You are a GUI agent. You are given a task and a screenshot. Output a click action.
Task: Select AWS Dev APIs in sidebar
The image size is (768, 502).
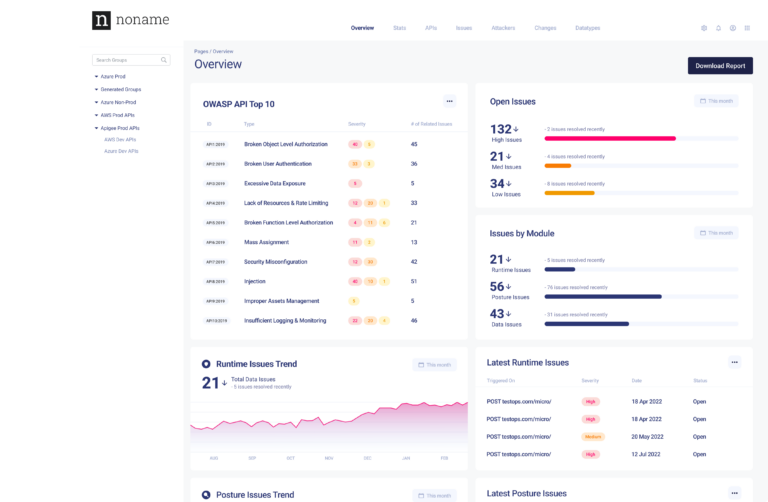(x=121, y=140)
